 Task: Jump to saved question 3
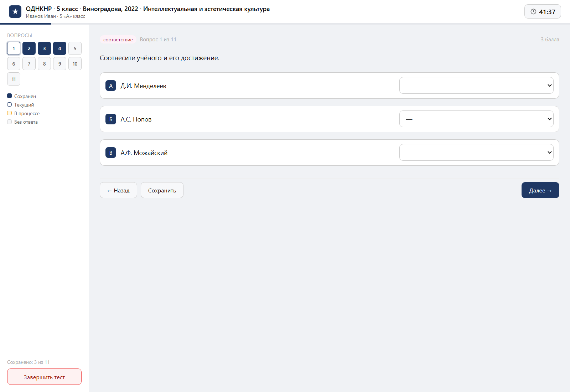44,48
